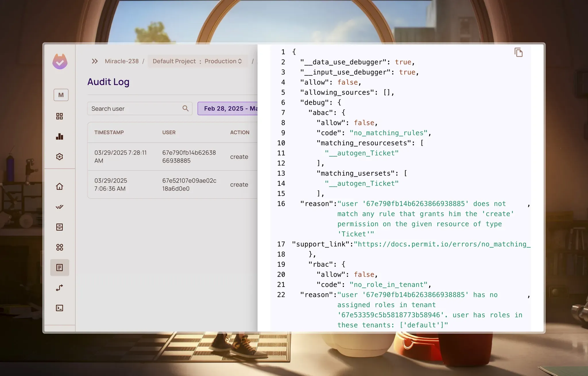
Task: Expand the sidebar double-chevron
Action: [95, 61]
